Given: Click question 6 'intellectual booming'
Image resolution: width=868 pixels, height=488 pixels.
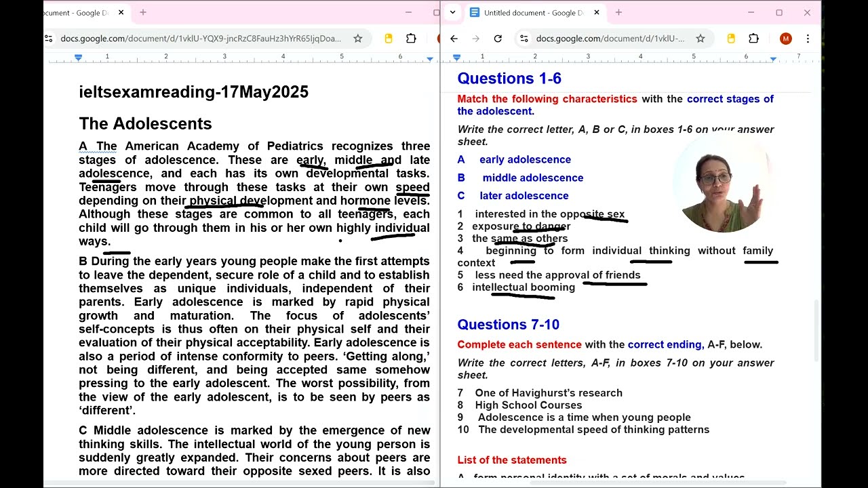Looking at the screenshot, I should click(516, 287).
